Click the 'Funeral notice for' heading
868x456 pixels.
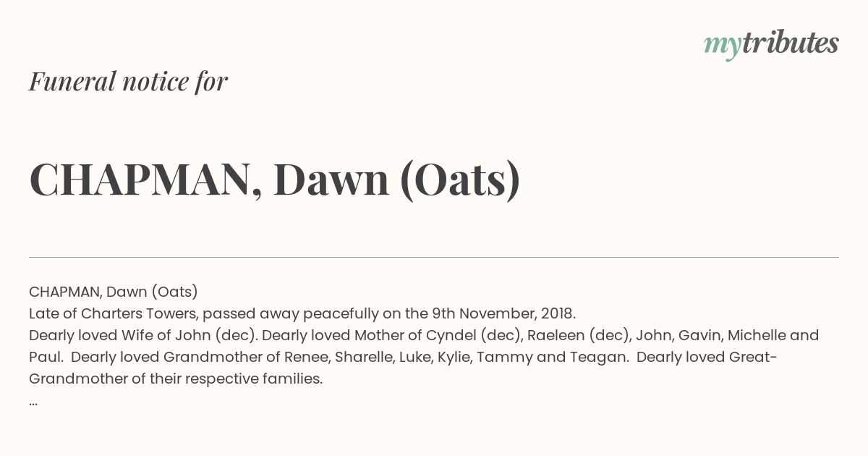coord(128,82)
